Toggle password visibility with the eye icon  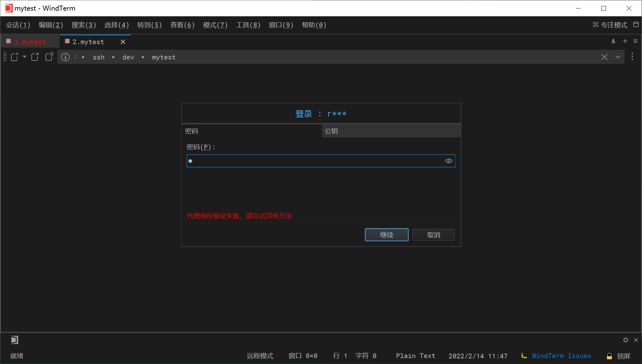(x=448, y=161)
